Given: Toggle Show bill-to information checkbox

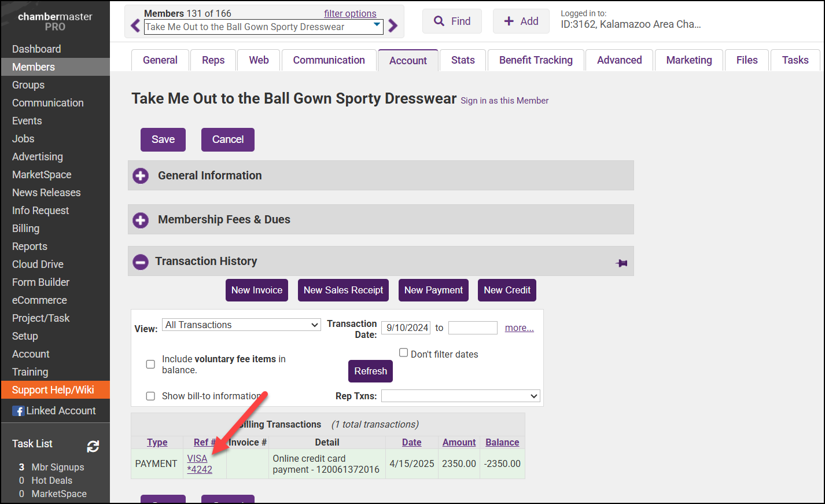Looking at the screenshot, I should pos(150,396).
